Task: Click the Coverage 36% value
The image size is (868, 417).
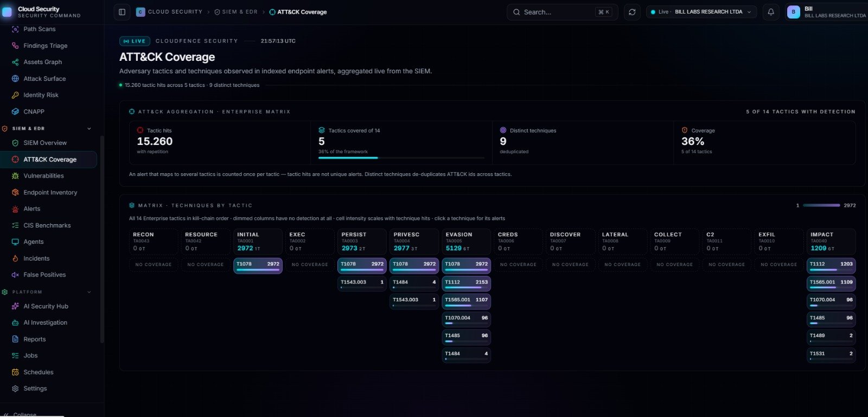Action: tap(693, 141)
